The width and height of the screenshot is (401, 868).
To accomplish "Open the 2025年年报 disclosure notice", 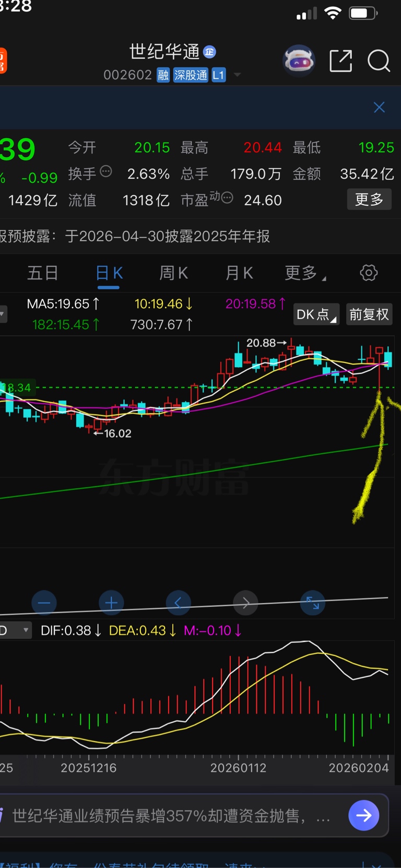I will point(135,236).
